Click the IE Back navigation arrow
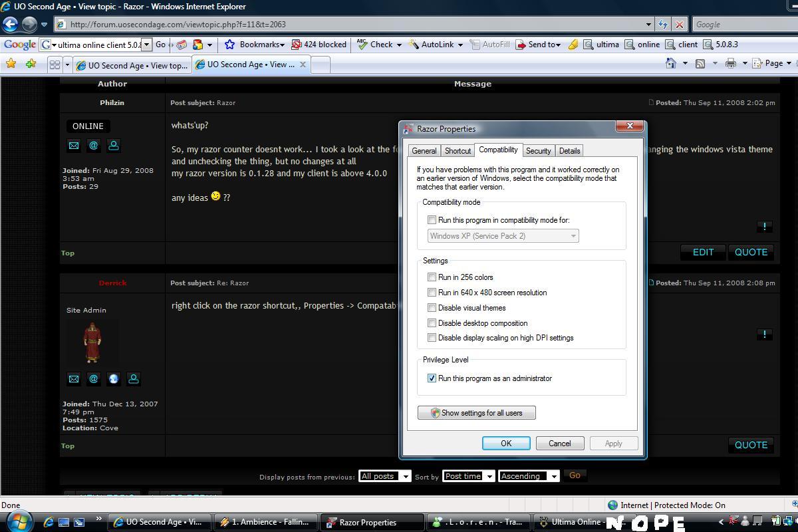The height and width of the screenshot is (532, 798). click(x=10, y=24)
